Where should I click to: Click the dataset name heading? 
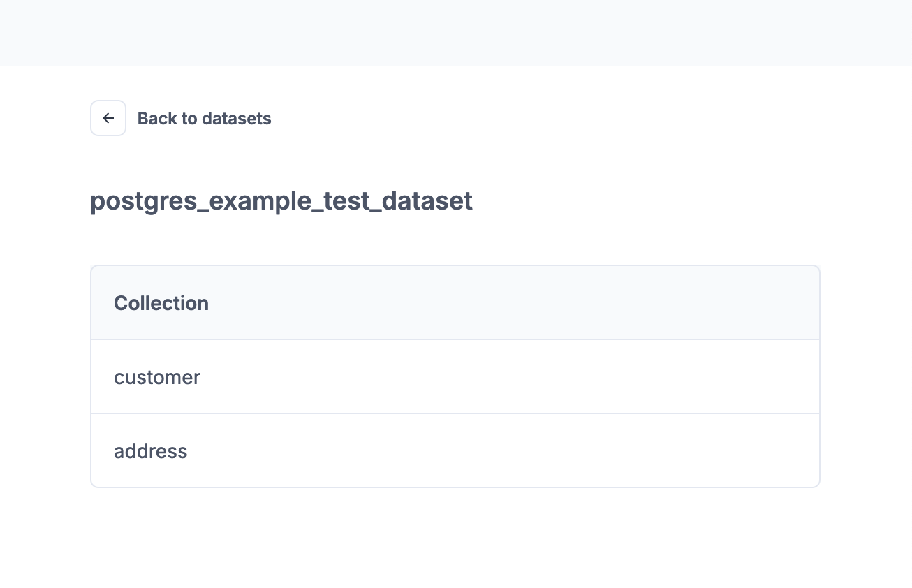coord(281,201)
